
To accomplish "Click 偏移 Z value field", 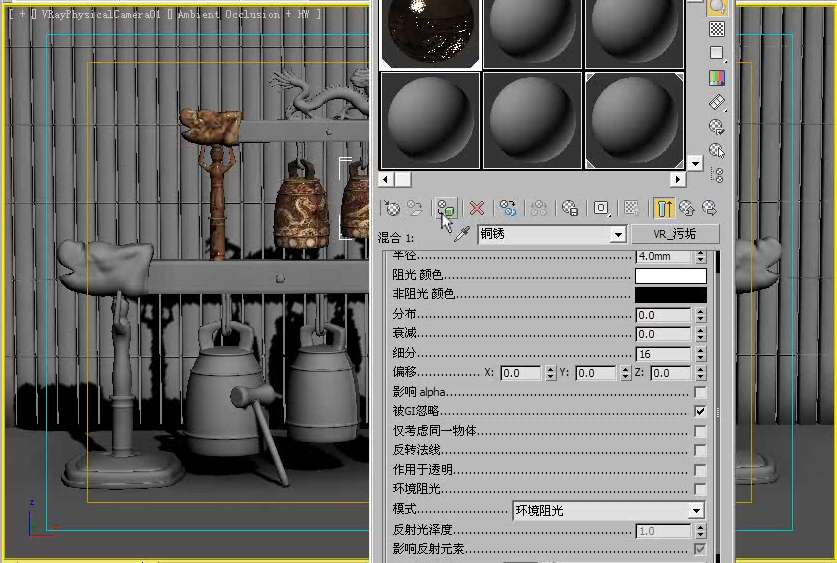I will [x=670, y=373].
